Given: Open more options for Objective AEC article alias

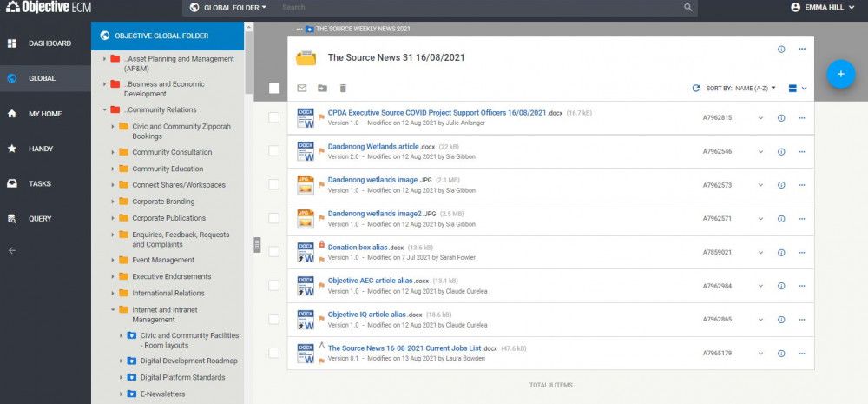Looking at the screenshot, I should tap(801, 286).
